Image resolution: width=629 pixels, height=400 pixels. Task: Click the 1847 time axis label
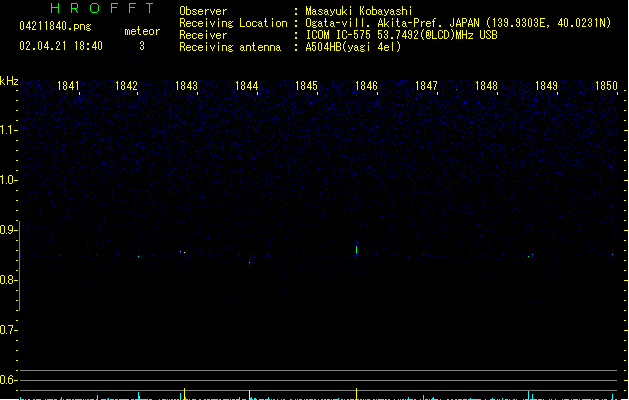426,86
